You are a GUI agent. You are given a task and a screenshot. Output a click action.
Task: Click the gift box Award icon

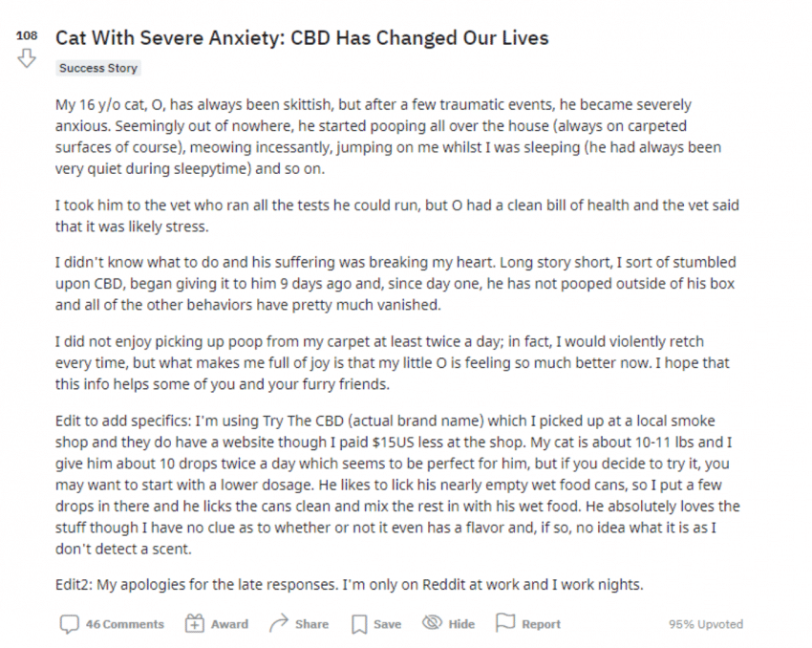194,624
